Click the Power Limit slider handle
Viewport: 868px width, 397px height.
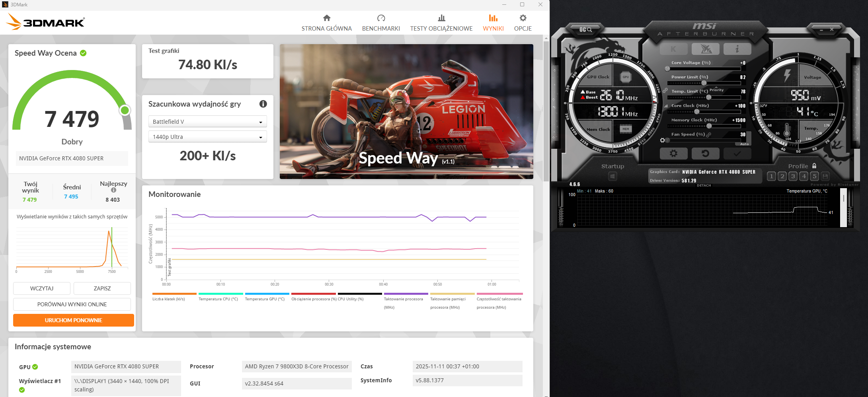(704, 83)
